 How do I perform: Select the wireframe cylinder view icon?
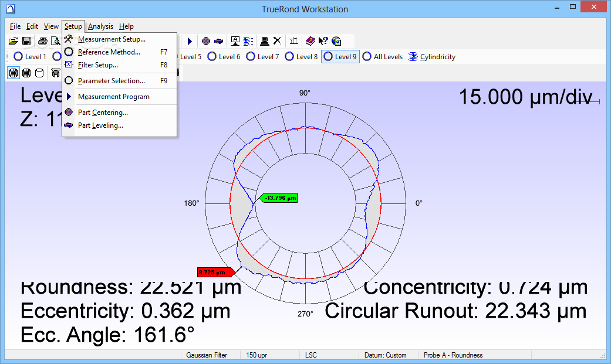click(x=13, y=73)
